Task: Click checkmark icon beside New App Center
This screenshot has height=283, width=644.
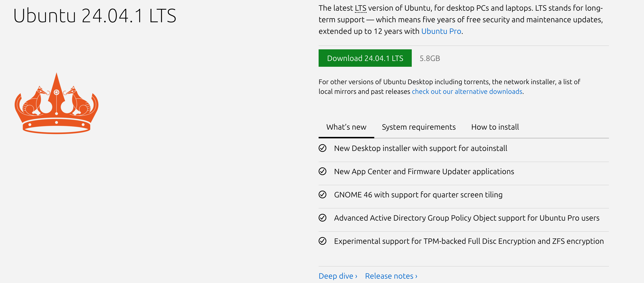Action: 322,171
